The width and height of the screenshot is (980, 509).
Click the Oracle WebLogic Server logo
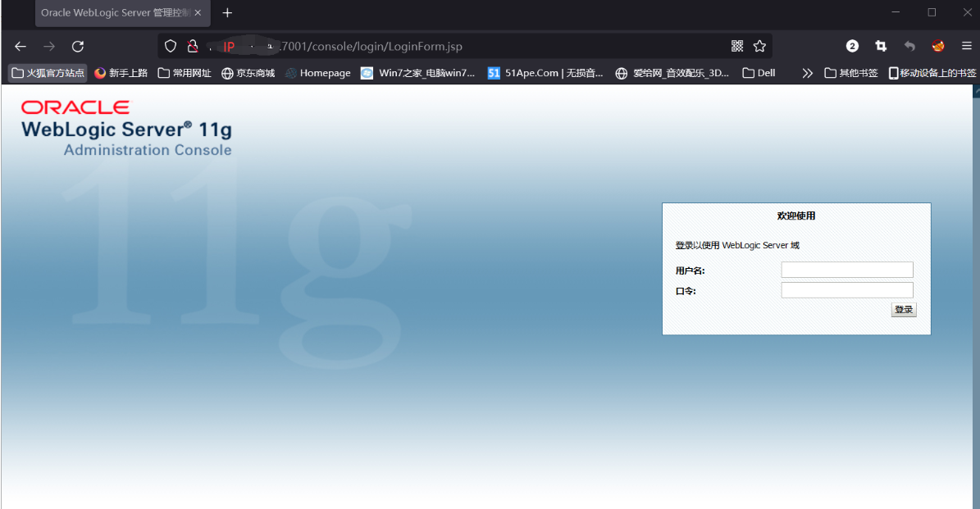pos(126,128)
